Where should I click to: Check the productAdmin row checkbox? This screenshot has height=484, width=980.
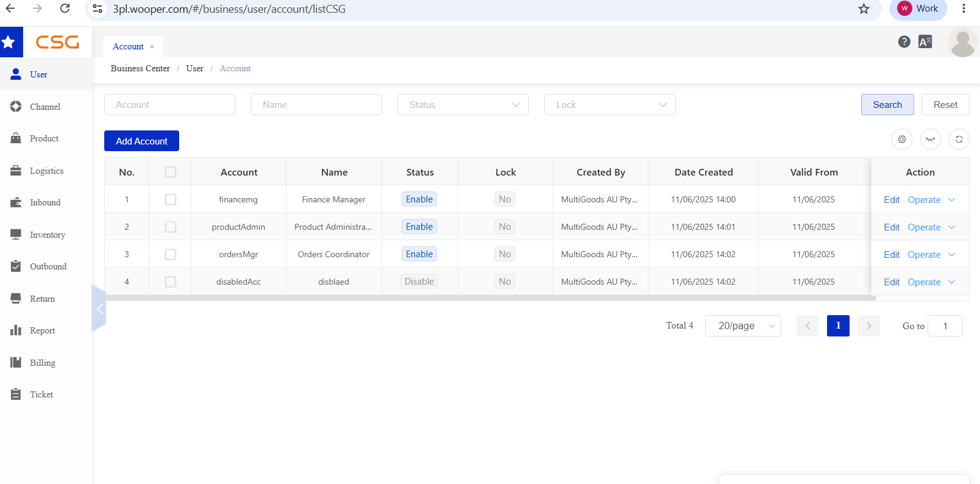tap(171, 227)
